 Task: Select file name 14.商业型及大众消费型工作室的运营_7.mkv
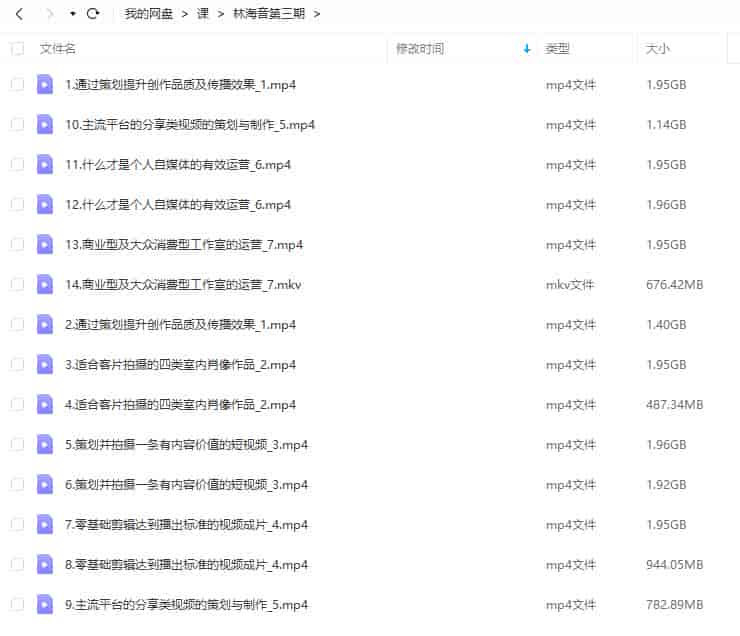(183, 285)
